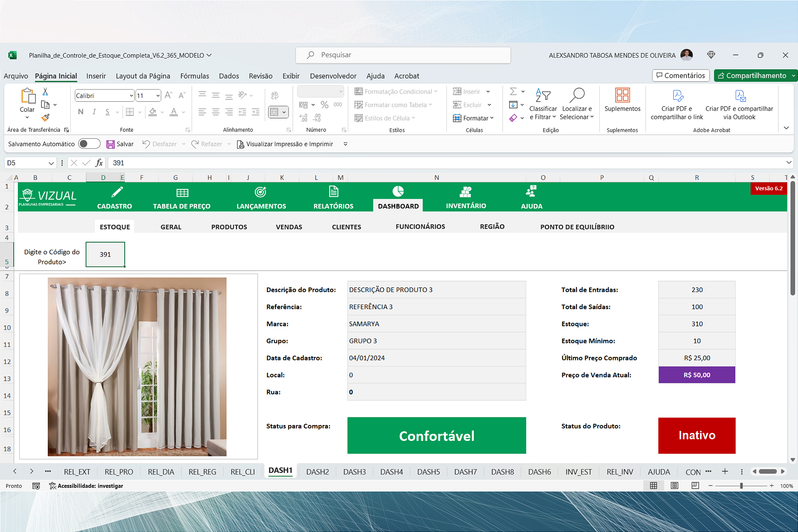Apply italic formatting from the Fonte group
798x532 pixels.
coord(94,111)
